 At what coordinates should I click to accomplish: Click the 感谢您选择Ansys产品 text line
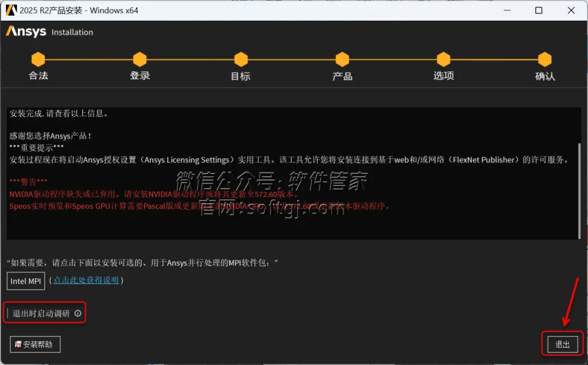[51, 136]
